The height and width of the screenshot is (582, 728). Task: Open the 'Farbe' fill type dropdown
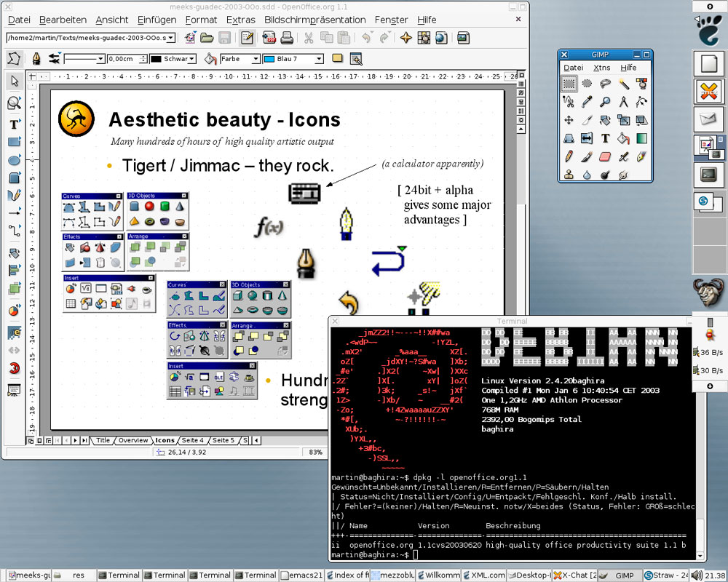[256, 59]
